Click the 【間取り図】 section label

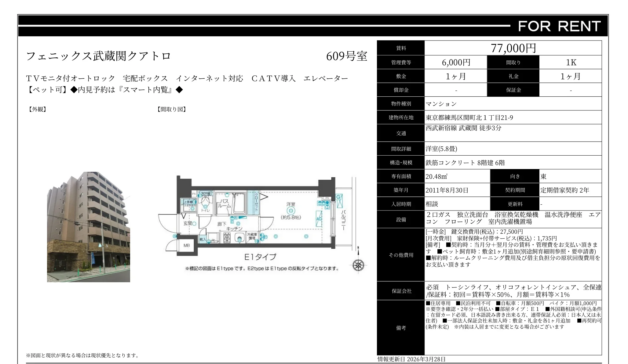tap(172, 110)
